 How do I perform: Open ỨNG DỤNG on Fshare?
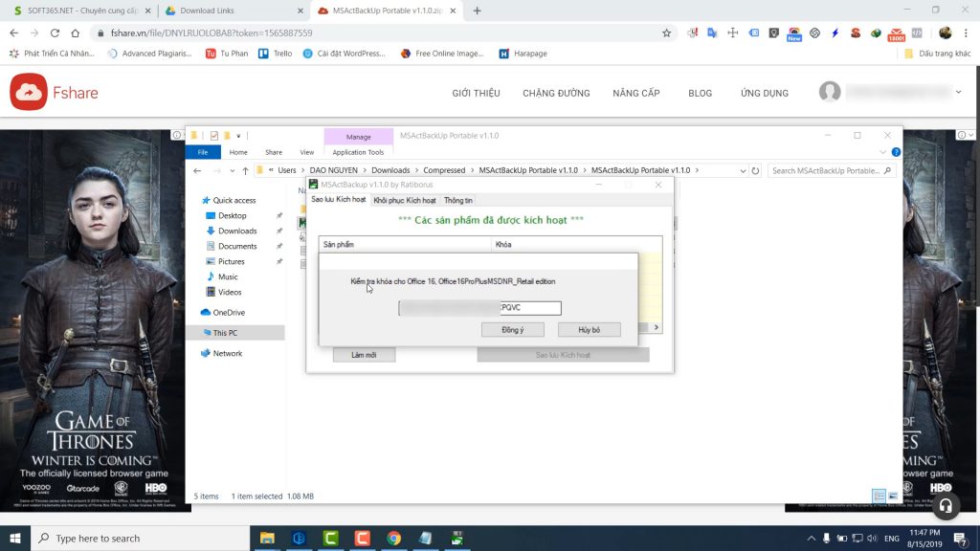(x=765, y=93)
